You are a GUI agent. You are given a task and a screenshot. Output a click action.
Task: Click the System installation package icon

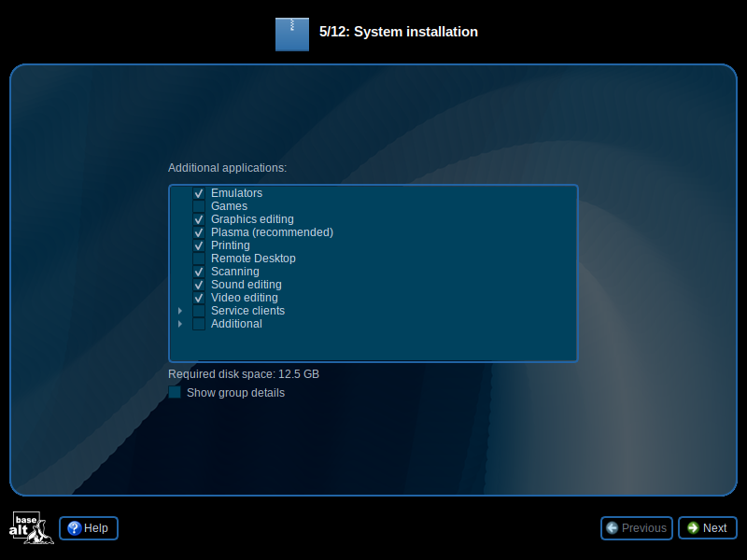pyautogui.click(x=292, y=35)
